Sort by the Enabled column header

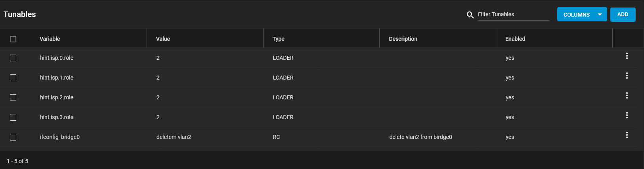coord(515,39)
